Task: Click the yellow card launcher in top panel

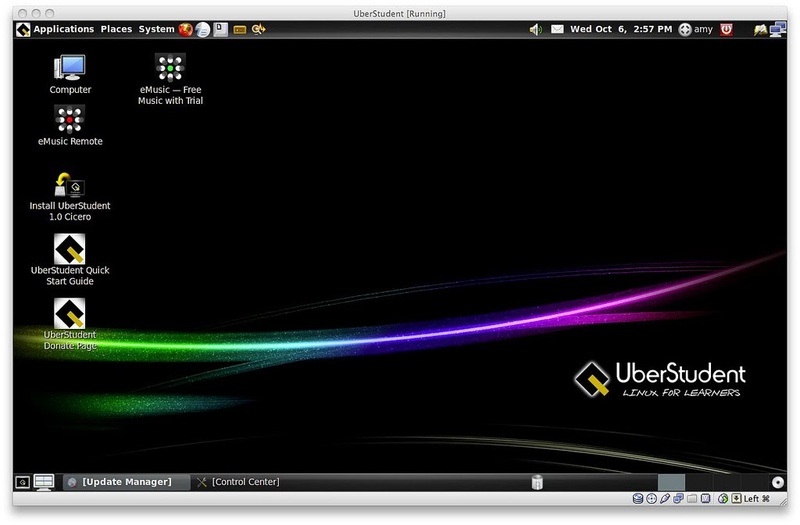Action: 240,30
